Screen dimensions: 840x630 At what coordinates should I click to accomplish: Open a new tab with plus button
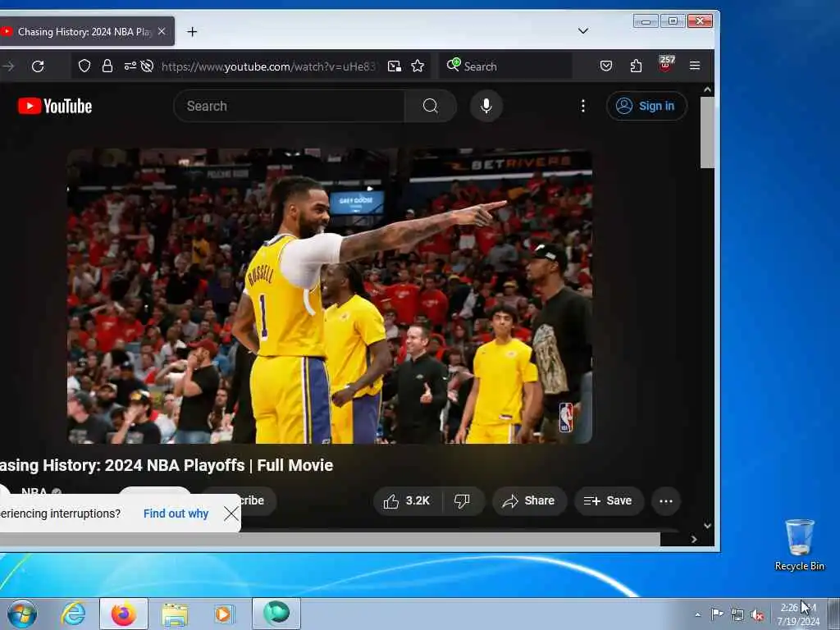(x=192, y=32)
